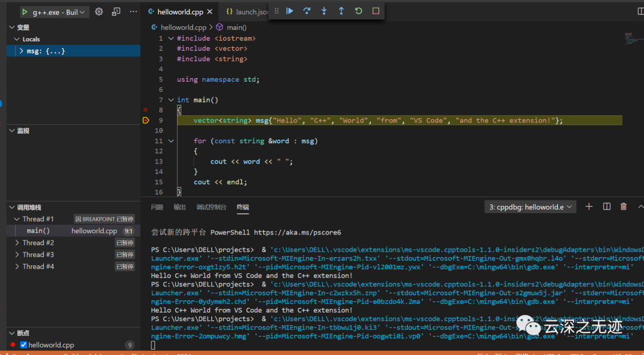The image size is (644, 355).
Task: Expand the msg variable
Action: coord(21,51)
